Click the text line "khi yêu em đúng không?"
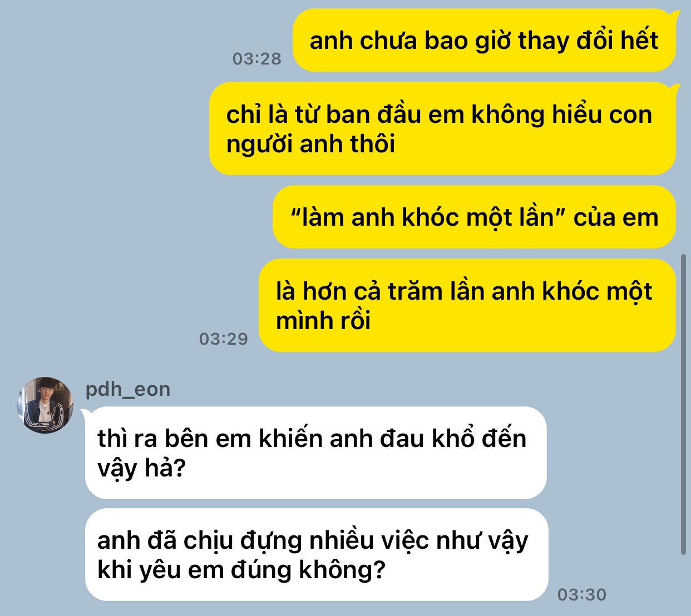This screenshot has width=691, height=616. tap(241, 570)
